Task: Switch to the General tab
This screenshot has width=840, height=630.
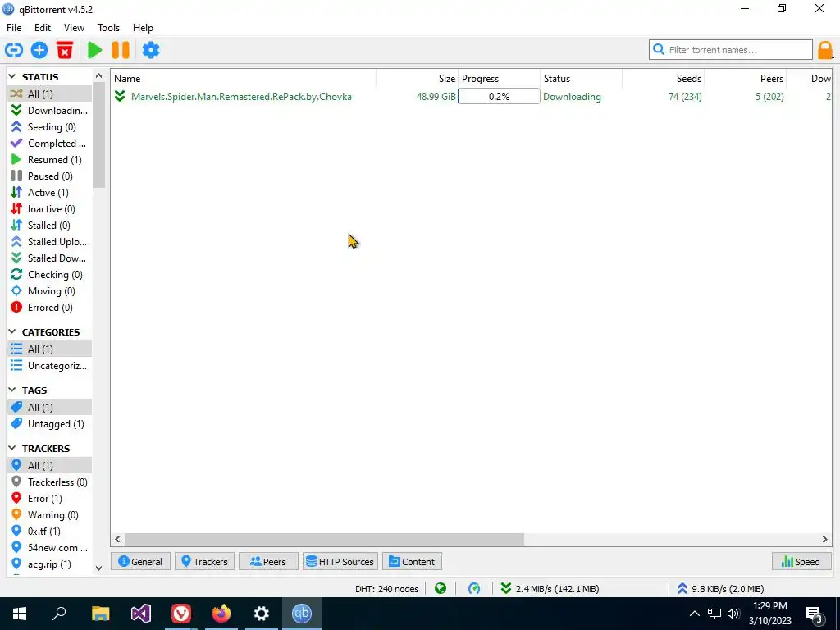Action: pyautogui.click(x=140, y=562)
